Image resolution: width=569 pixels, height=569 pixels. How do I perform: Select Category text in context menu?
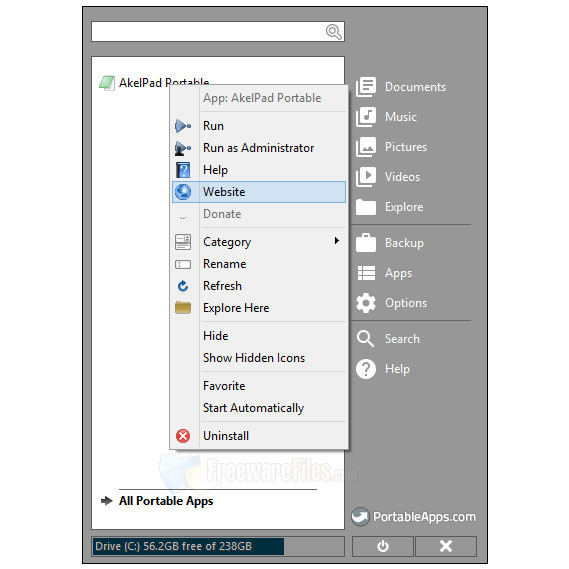[227, 242]
